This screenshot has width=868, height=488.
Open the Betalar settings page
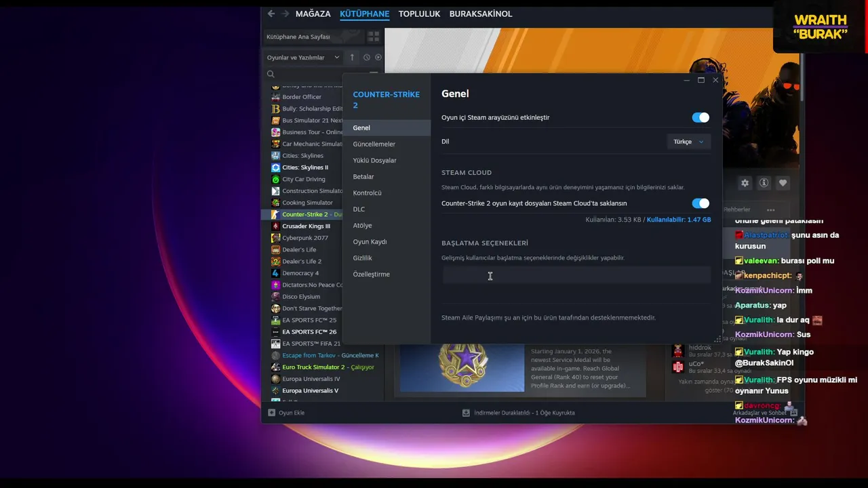point(387,177)
